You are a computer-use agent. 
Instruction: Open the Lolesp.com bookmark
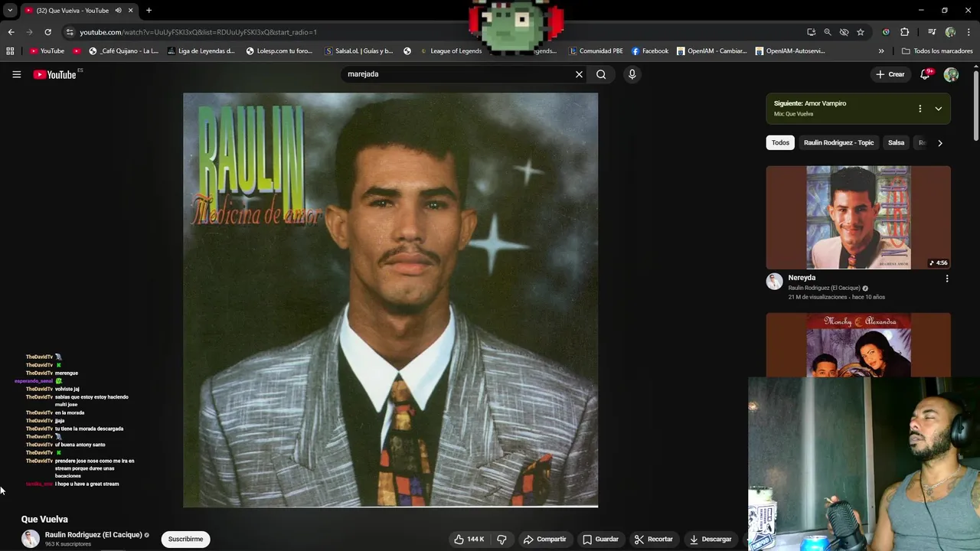279,51
